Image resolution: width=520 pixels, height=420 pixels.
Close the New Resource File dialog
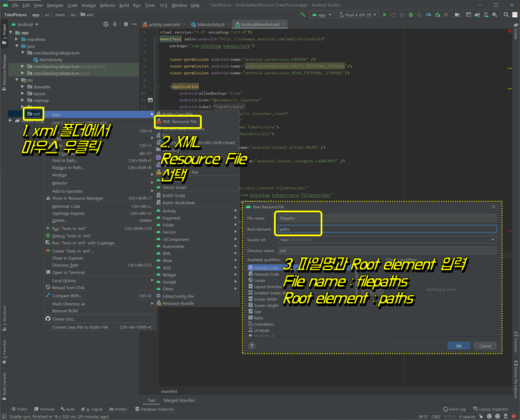pyautogui.click(x=493, y=206)
